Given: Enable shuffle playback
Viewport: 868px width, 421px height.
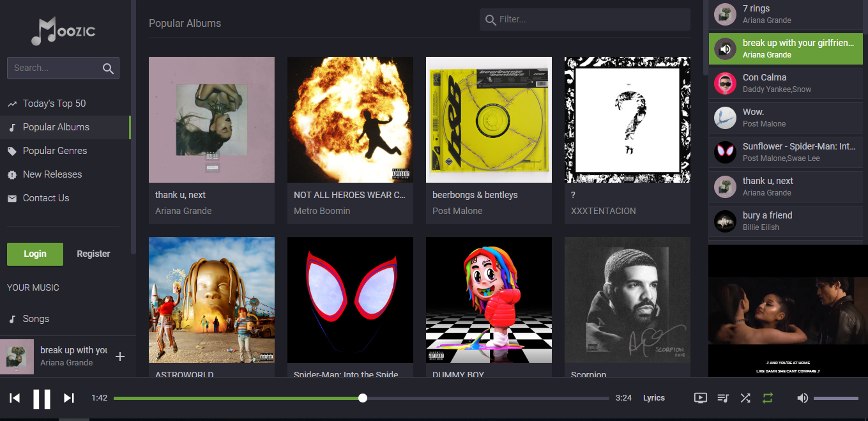Looking at the screenshot, I should pos(745,397).
